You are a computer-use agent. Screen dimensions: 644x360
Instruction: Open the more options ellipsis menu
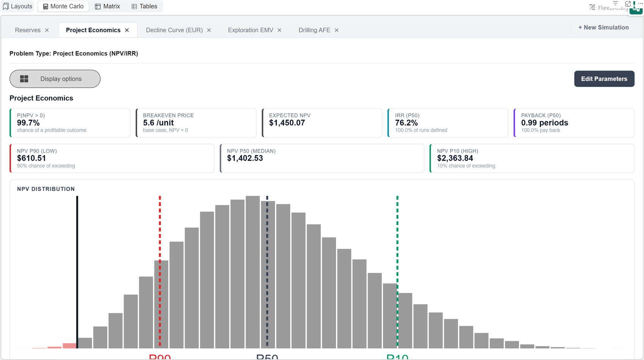click(640, 3)
